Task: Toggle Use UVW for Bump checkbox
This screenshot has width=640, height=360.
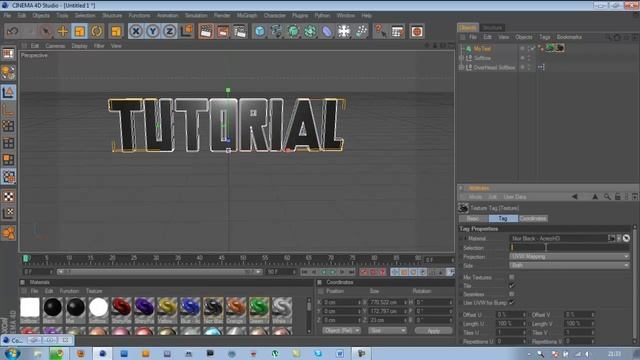Action: [511, 302]
